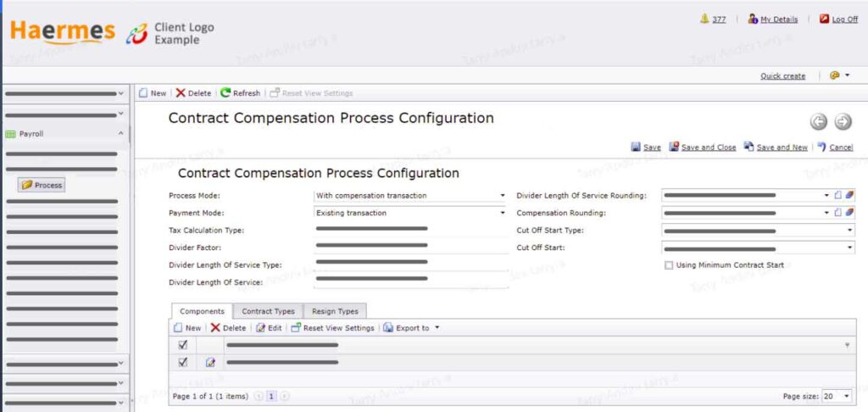
Task: Click new-item icon beside Divider Length Of Service Rounding
Action: click(838, 195)
